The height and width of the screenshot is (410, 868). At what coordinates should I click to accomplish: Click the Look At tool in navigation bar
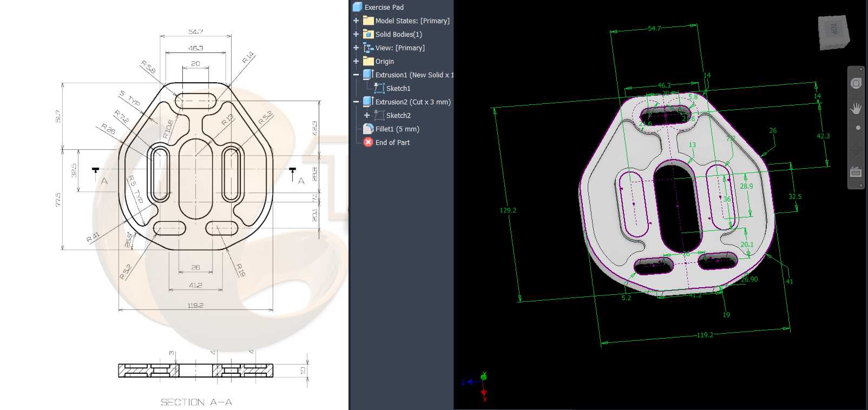pos(856,172)
